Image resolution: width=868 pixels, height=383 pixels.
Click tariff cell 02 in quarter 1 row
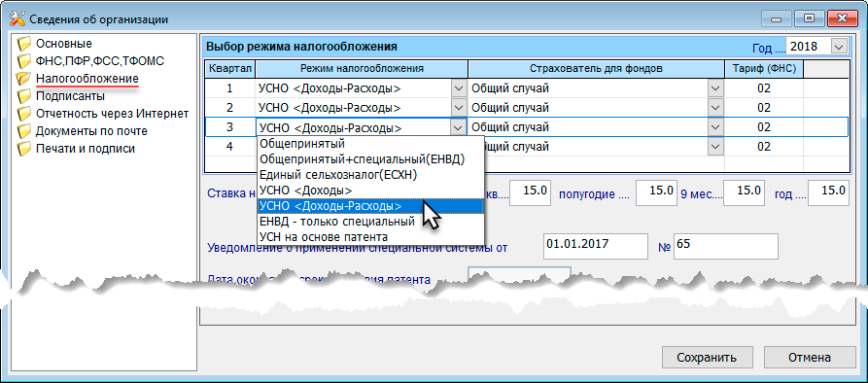(x=764, y=88)
